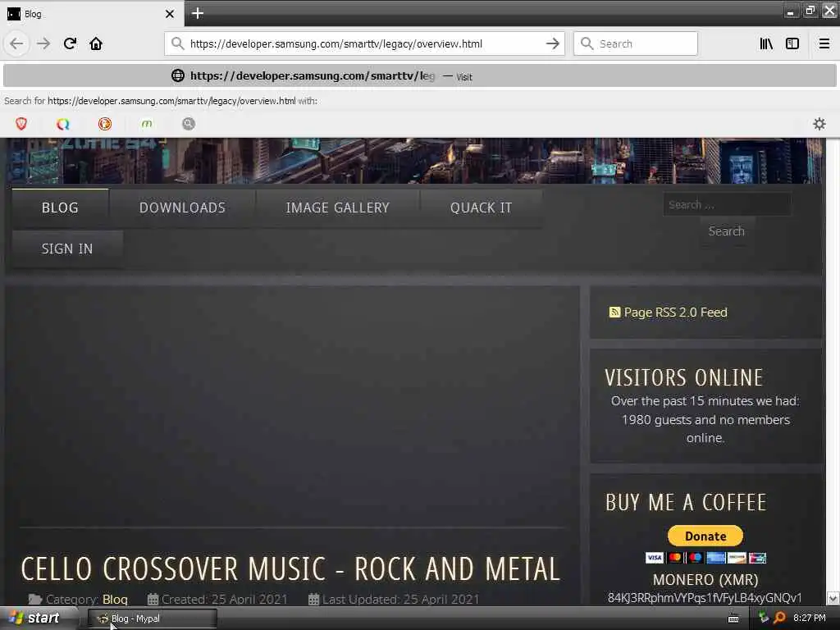
Task: Open a new tab with plus button
Action: pyautogui.click(x=198, y=13)
